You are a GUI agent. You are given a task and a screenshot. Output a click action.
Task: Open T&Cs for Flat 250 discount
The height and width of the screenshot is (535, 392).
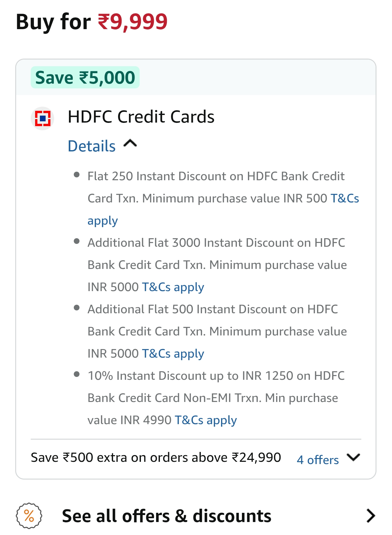(x=345, y=199)
